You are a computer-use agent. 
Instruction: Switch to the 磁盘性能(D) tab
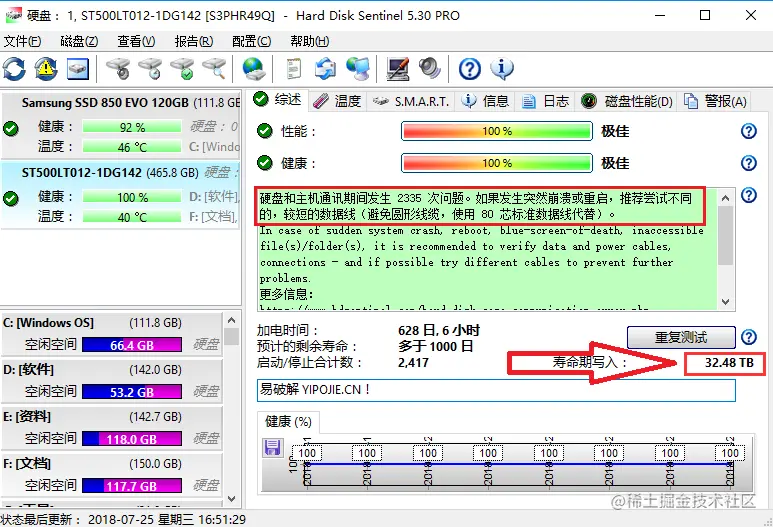click(x=626, y=101)
